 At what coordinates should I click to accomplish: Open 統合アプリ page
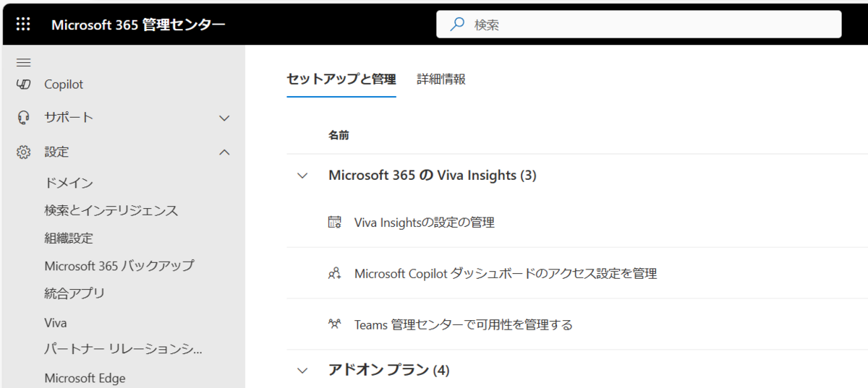tap(75, 293)
